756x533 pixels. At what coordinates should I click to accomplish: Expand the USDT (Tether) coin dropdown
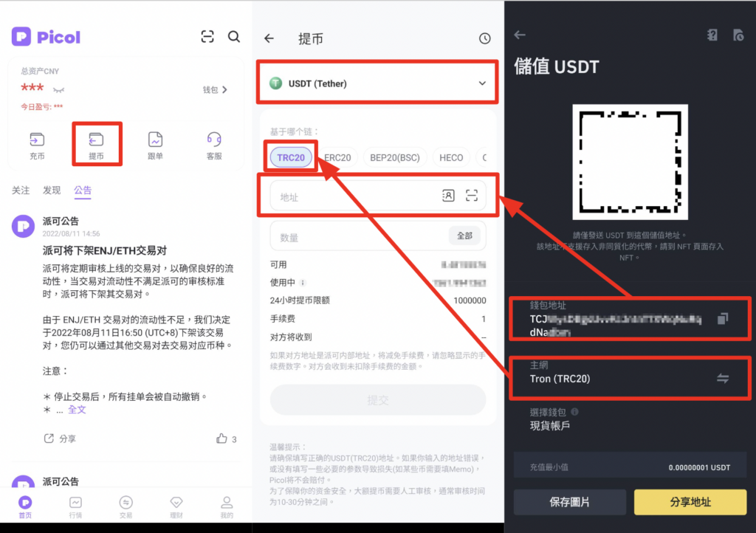(x=377, y=83)
